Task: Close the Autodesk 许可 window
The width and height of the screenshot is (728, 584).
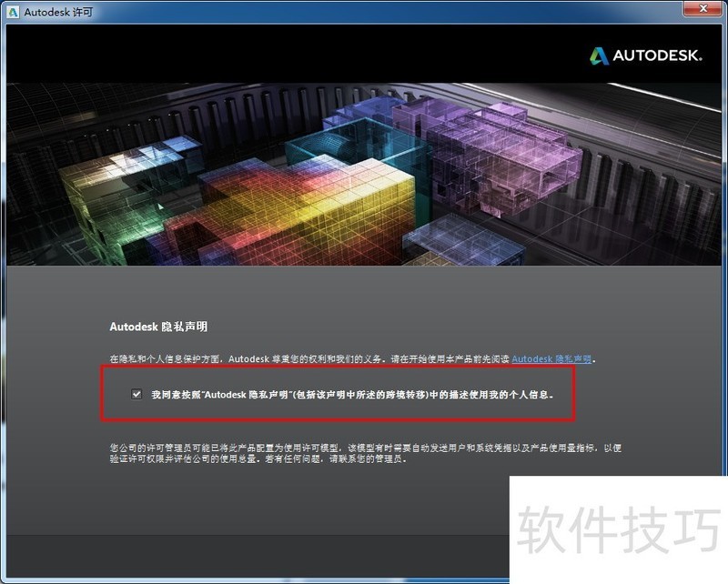Action: coord(703,8)
